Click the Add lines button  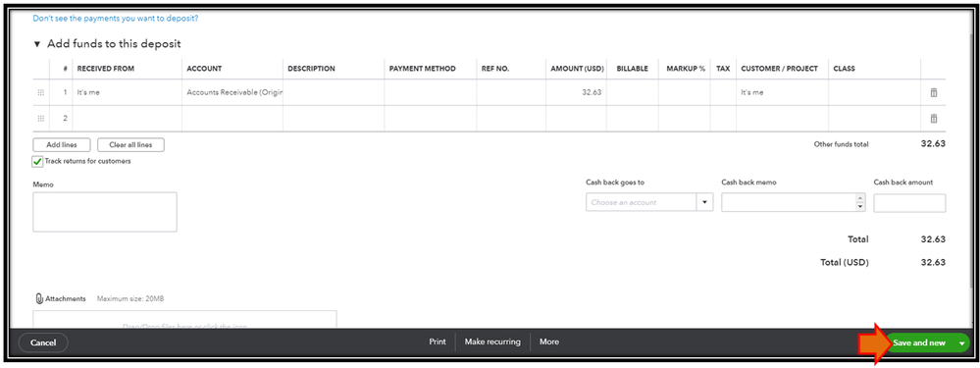click(62, 145)
